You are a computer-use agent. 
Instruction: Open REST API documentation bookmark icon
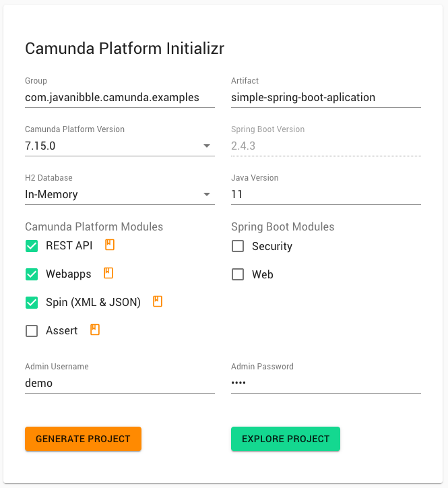pyautogui.click(x=110, y=245)
